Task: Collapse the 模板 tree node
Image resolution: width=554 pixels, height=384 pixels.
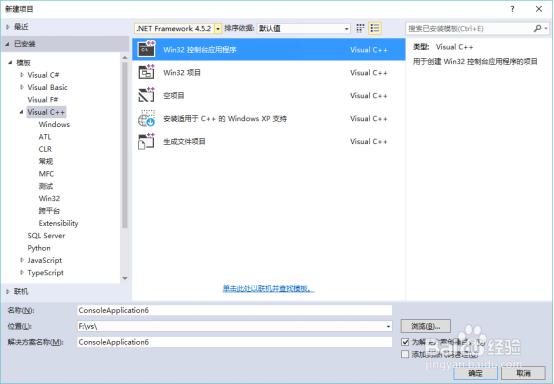Action: (10, 63)
